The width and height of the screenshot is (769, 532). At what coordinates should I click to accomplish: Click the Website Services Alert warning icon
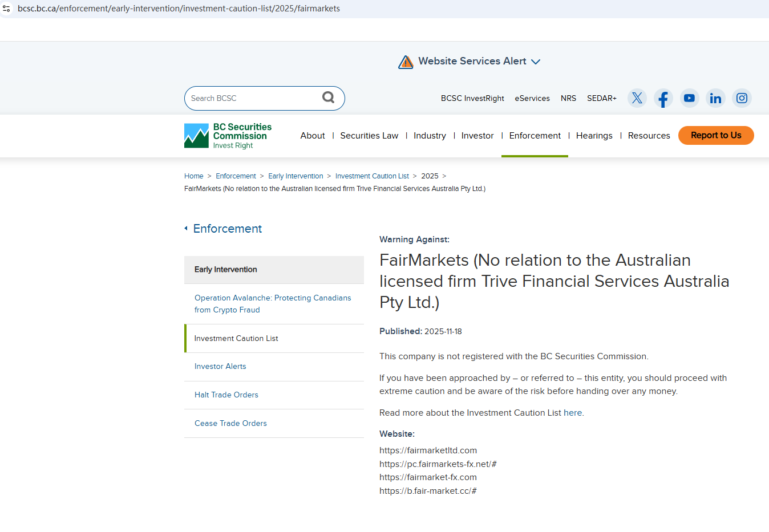click(406, 62)
